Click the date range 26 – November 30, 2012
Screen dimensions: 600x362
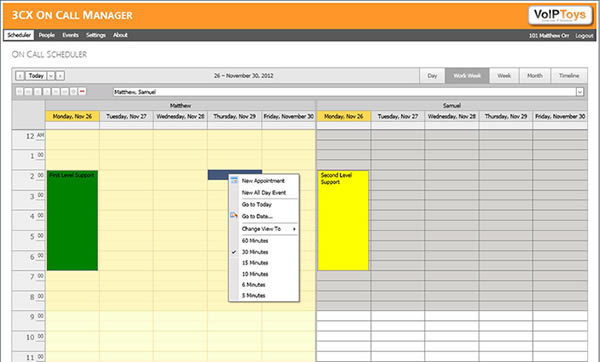[243, 76]
